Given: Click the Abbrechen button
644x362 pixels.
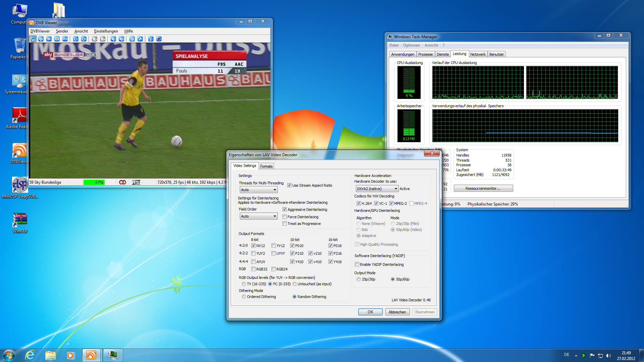Looking at the screenshot, I should (x=397, y=312).
